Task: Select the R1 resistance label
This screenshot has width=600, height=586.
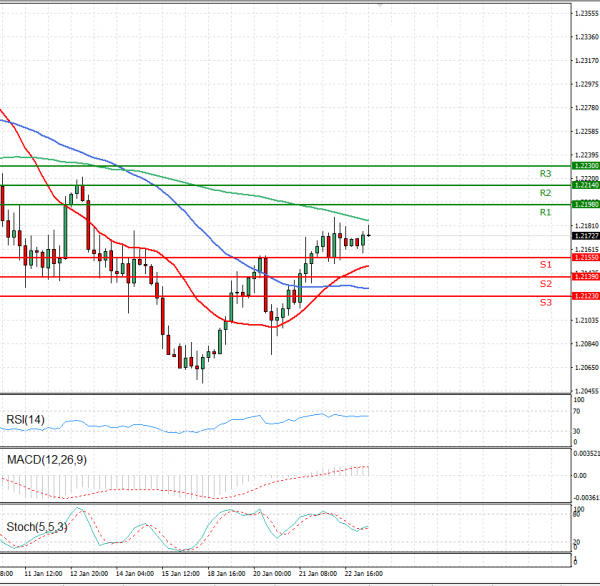Action: 545,212
